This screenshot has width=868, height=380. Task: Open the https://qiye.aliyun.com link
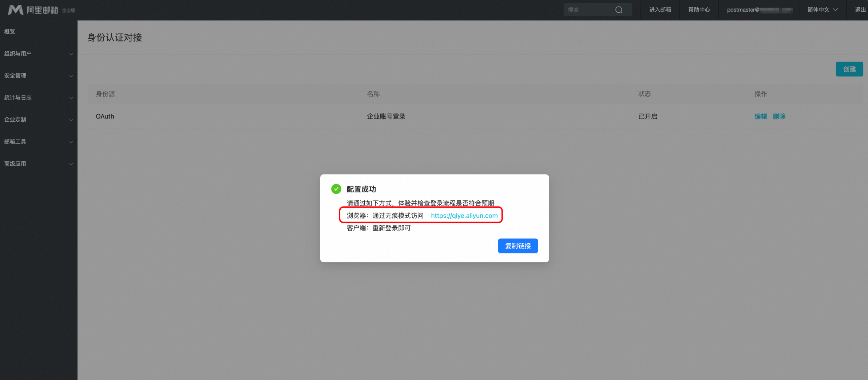(x=464, y=216)
